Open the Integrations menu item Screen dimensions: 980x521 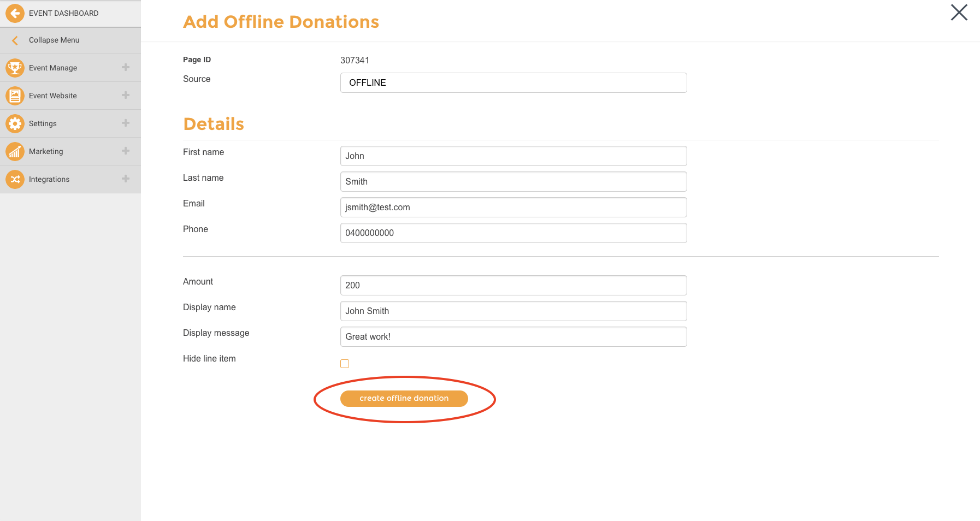click(x=70, y=179)
